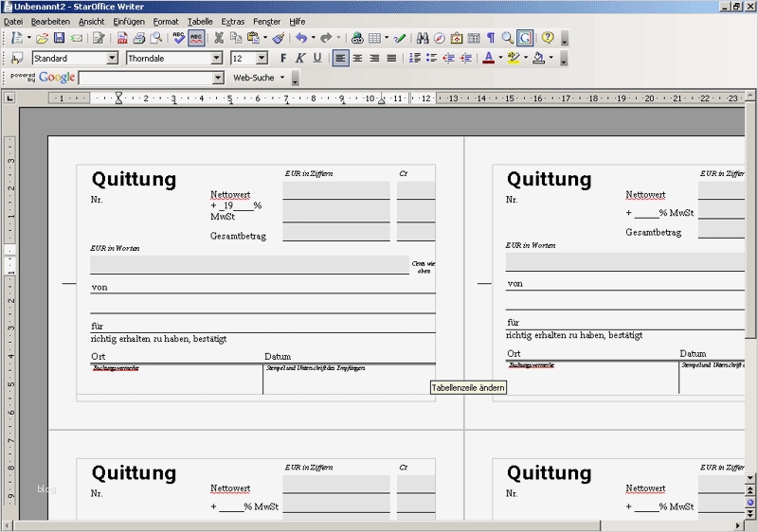Toggle AutoSpellcheck with red underline icon
The width and height of the screenshot is (758, 532).
pyautogui.click(x=196, y=39)
